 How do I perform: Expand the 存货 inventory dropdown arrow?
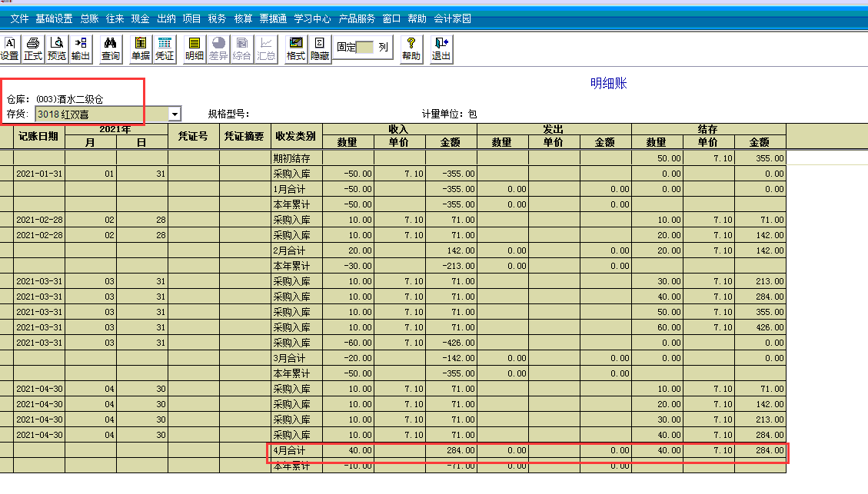click(175, 114)
